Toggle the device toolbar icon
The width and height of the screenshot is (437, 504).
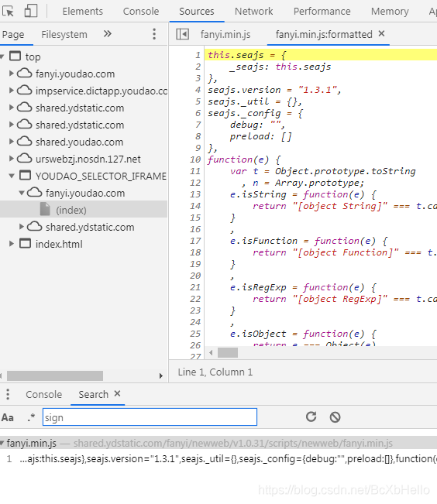tap(31, 11)
